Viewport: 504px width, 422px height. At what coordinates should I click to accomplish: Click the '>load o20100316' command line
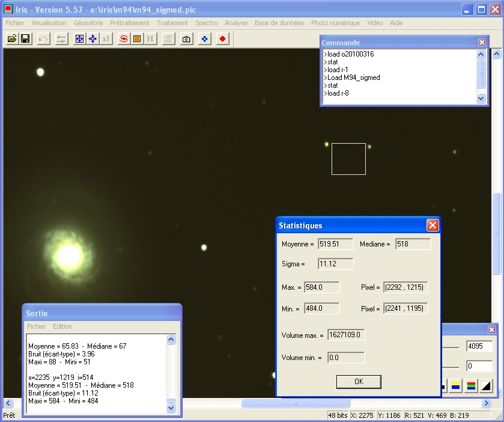(349, 54)
